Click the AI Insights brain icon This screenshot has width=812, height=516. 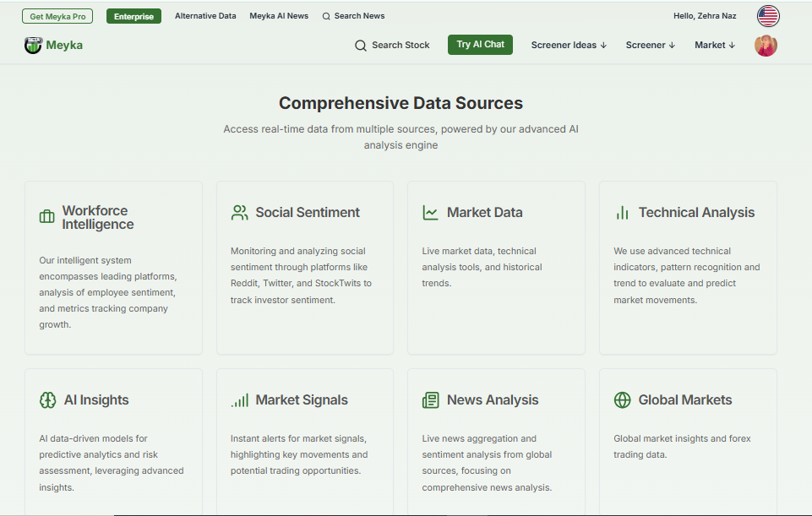coord(47,400)
